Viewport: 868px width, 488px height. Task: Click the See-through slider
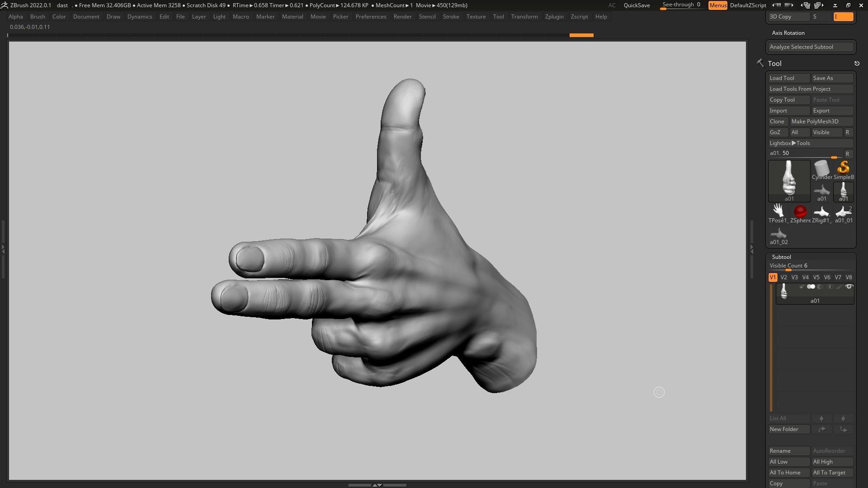[682, 5]
